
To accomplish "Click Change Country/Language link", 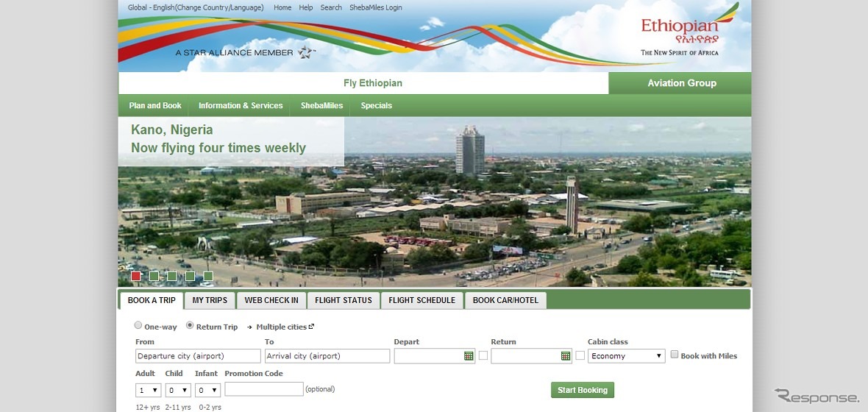I will (220, 8).
